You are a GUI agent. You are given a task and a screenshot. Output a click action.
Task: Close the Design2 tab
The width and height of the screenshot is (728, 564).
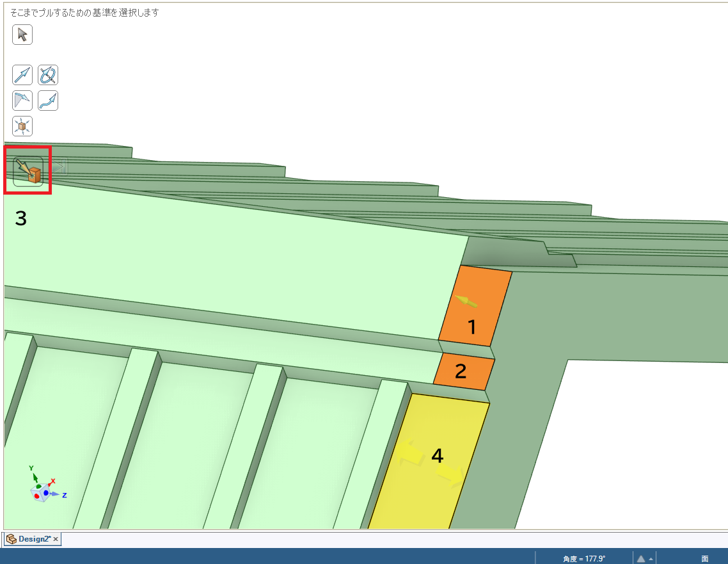(x=56, y=539)
